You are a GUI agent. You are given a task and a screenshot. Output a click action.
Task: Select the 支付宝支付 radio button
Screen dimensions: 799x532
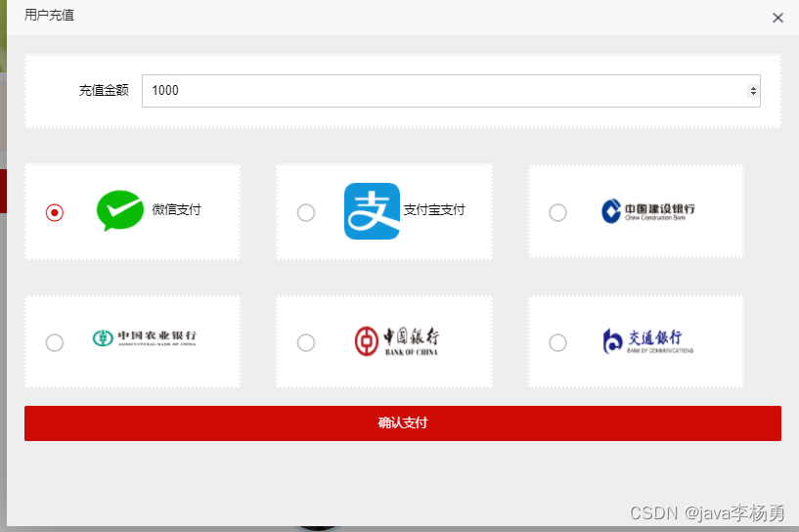point(306,212)
